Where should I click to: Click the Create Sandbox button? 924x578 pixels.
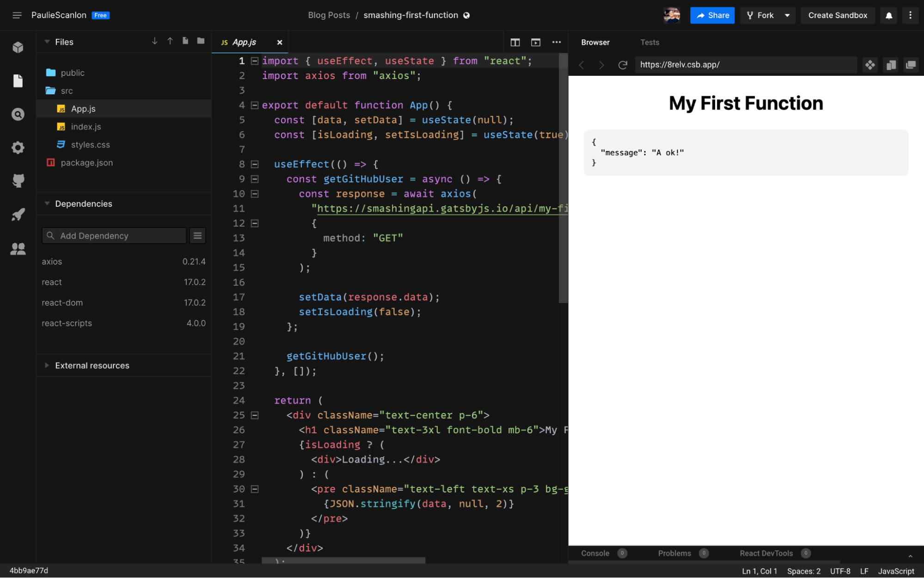[x=838, y=15]
